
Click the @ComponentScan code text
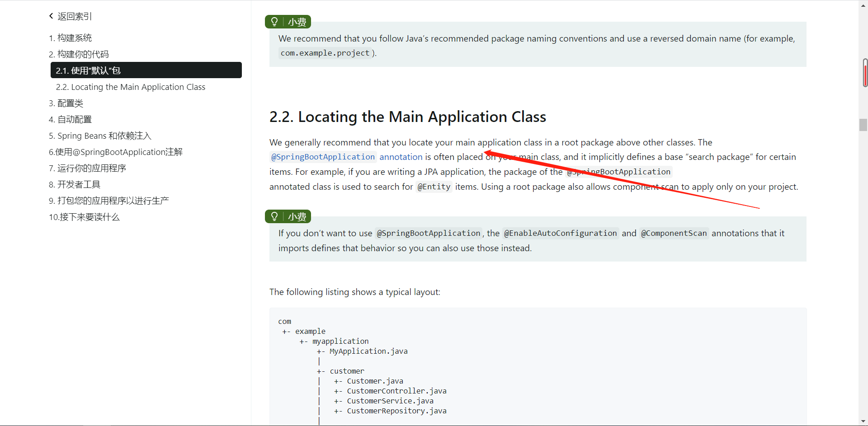(674, 233)
